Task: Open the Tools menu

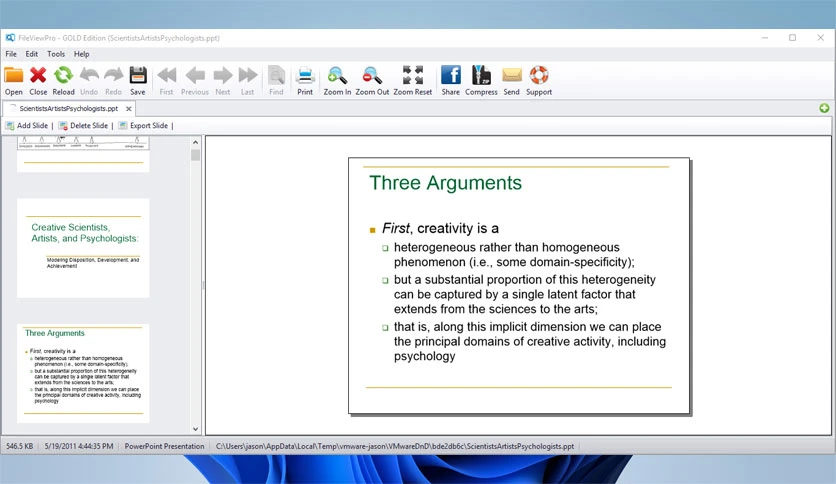Action: coord(56,54)
